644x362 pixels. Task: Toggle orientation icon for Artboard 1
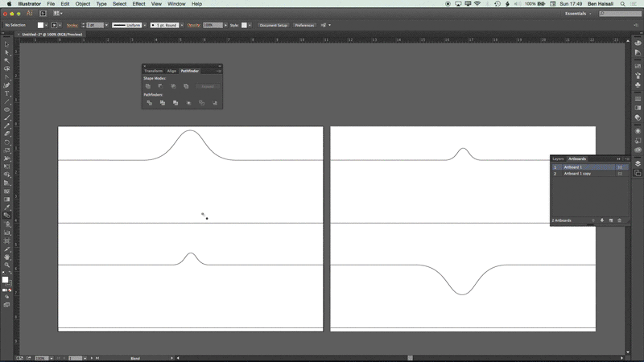click(620, 167)
